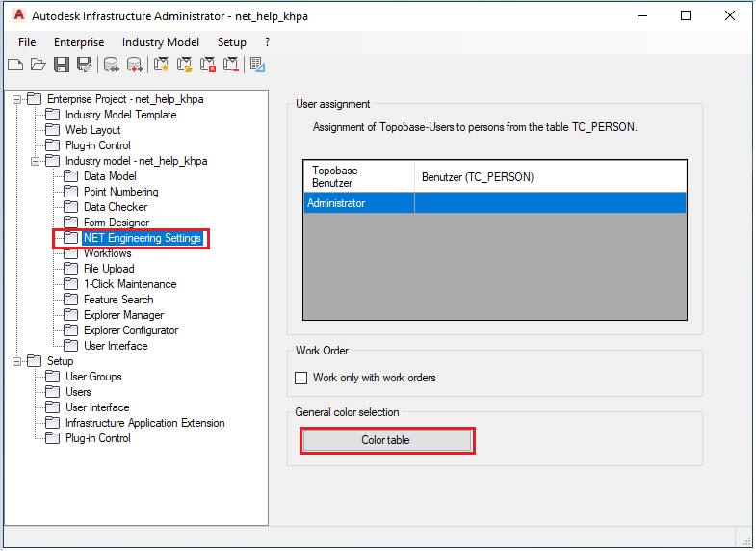Click the database connect toolbar icon
The height and width of the screenshot is (551, 756).
click(x=112, y=65)
